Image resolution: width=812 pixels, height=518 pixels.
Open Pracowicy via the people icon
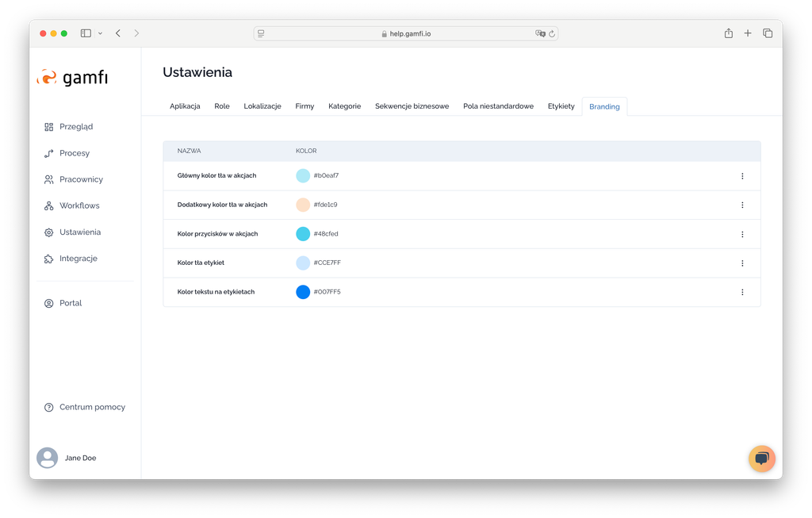[x=48, y=179]
